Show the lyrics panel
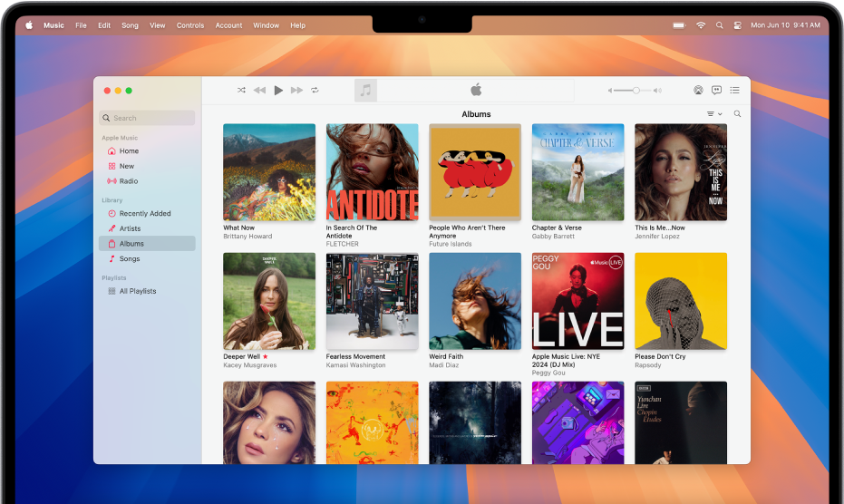The height and width of the screenshot is (504, 844). coord(716,91)
